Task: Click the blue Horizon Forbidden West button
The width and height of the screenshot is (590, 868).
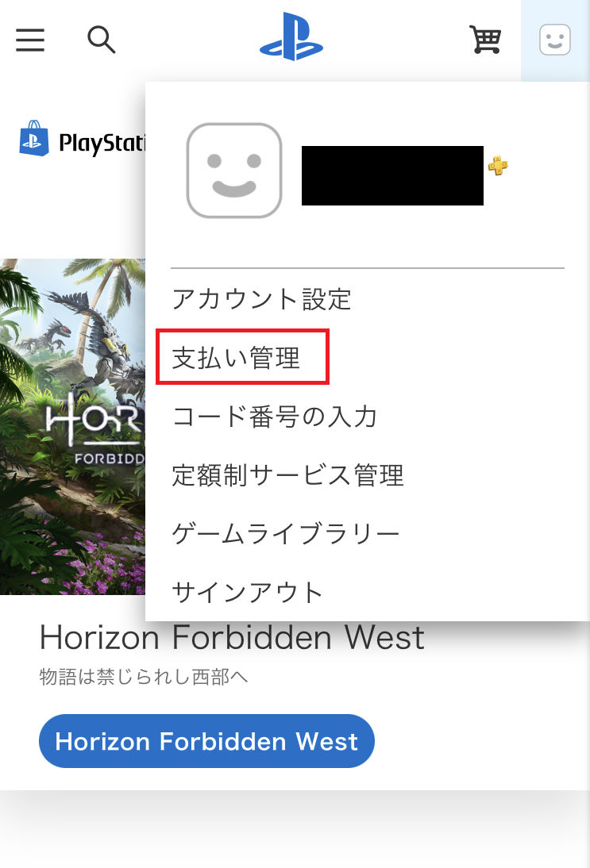Action: pos(206,741)
